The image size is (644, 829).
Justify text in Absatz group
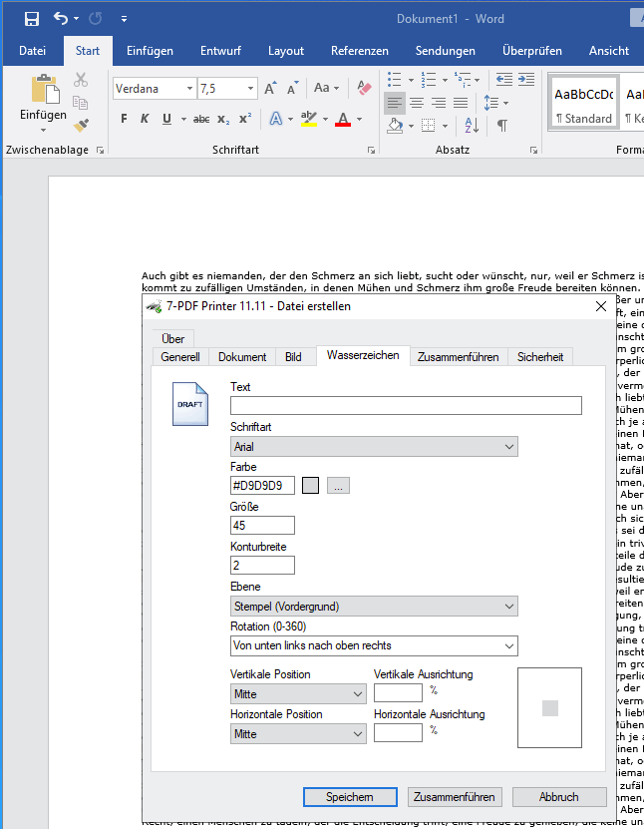click(x=461, y=103)
